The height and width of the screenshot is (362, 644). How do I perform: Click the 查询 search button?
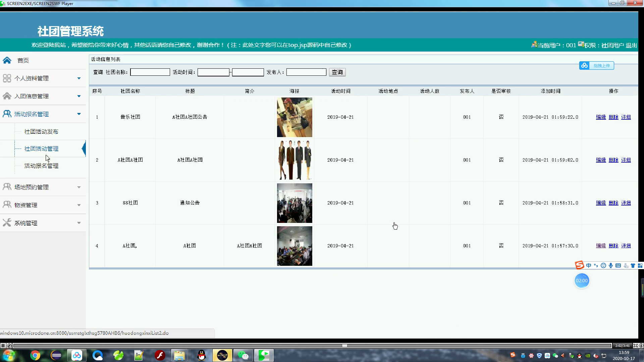(337, 72)
